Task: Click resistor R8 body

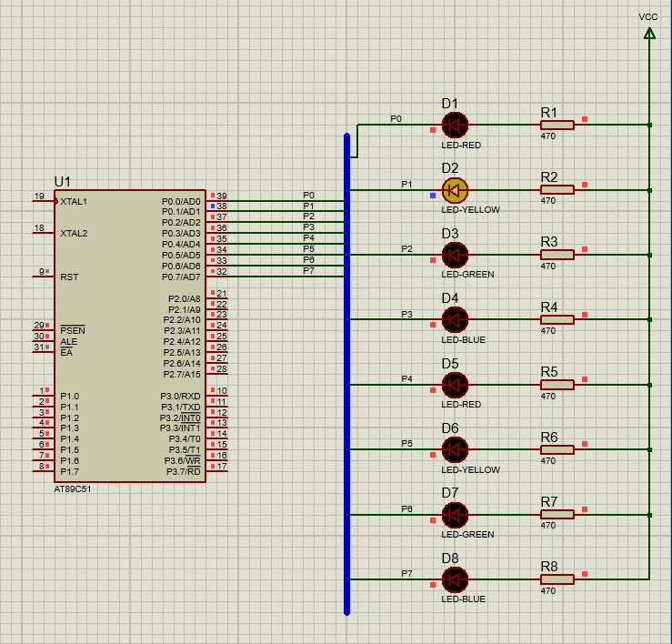Action: [557, 579]
